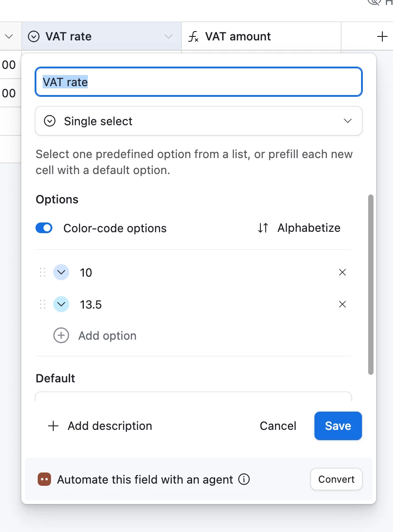Click the Alphabetize sort arrows icon
The image size is (393, 532).
(263, 228)
